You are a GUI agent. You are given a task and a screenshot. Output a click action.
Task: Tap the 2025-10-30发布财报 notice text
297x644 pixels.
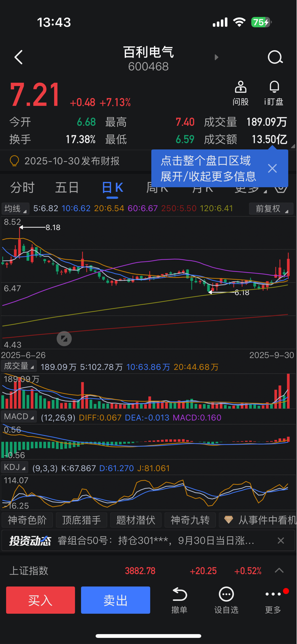[72, 161]
